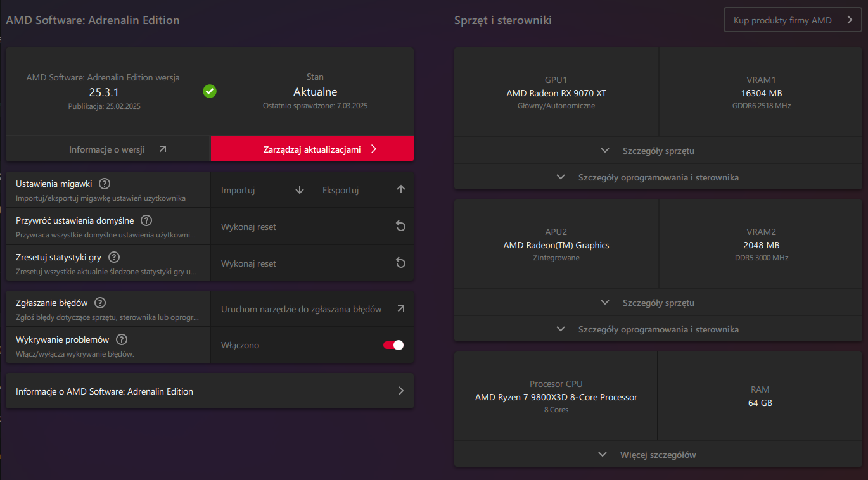Click Kup produkty firmy AMD button
868x480 pixels.
click(793, 20)
